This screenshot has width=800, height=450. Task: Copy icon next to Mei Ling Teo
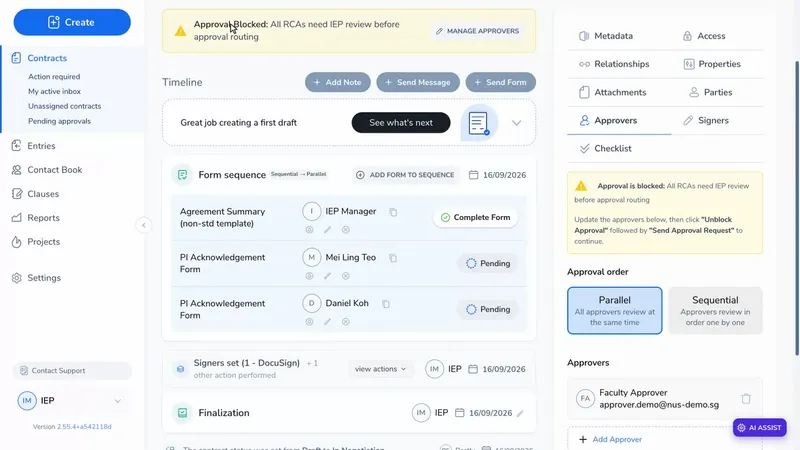coord(393,258)
